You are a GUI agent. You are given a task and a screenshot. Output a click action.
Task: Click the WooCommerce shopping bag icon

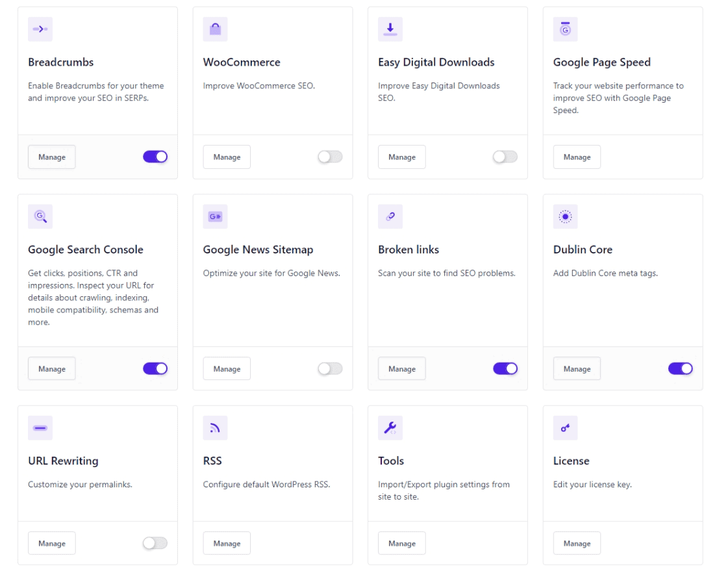click(216, 29)
